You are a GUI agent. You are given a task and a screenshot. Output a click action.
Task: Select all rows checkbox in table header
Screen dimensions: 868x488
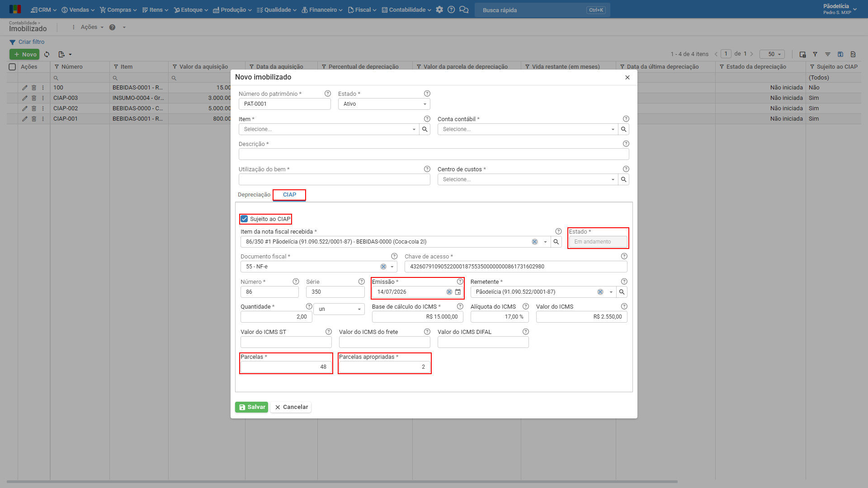coord(12,67)
